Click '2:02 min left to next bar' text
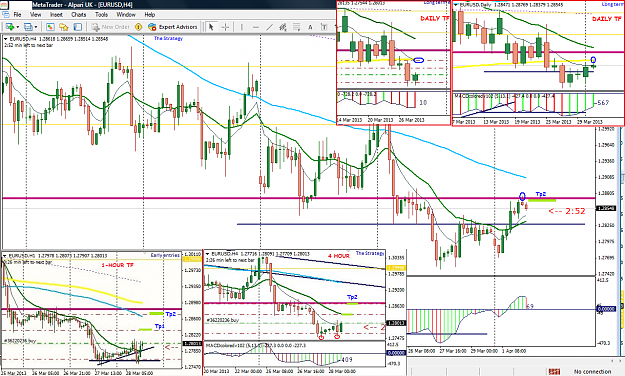 [x=28, y=45]
